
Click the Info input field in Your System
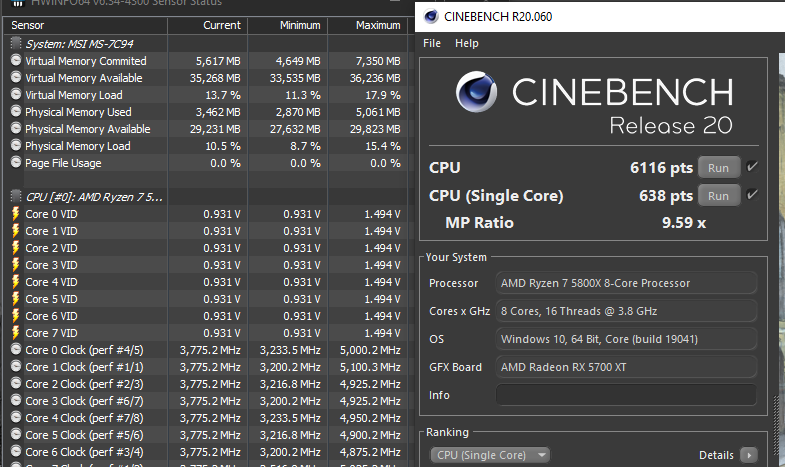626,395
